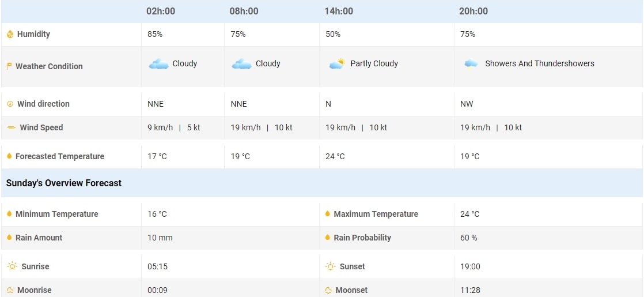644x297 pixels.
Task: Click the Rain Probability drop icon
Action: click(x=328, y=238)
